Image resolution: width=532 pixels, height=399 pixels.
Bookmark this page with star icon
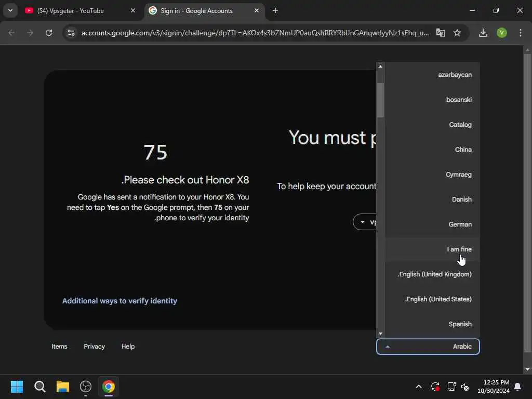tap(457, 33)
